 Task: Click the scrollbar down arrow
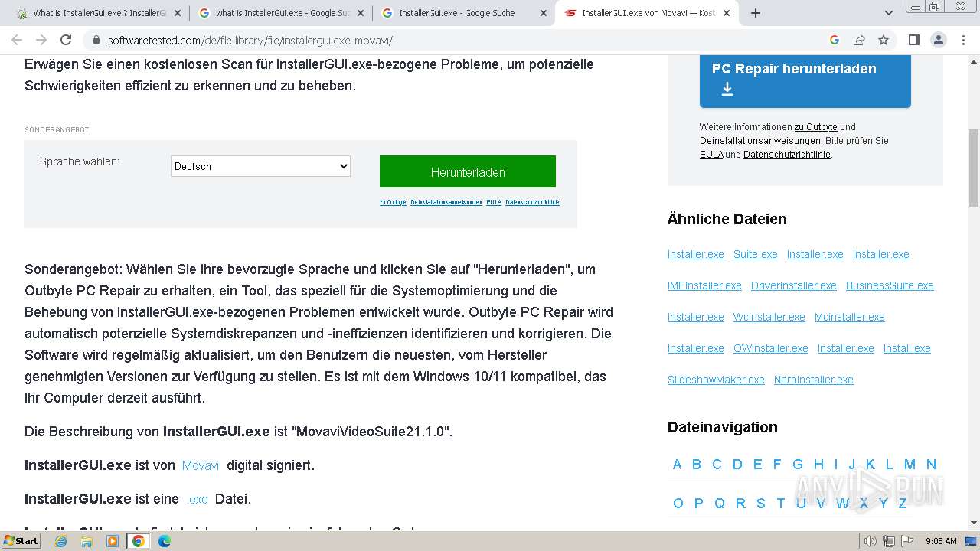click(x=973, y=523)
